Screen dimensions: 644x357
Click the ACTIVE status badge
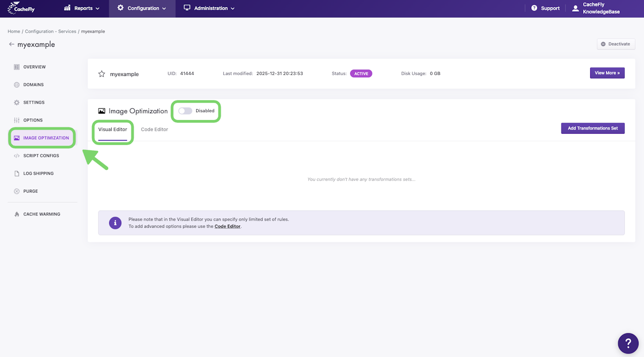pyautogui.click(x=361, y=73)
